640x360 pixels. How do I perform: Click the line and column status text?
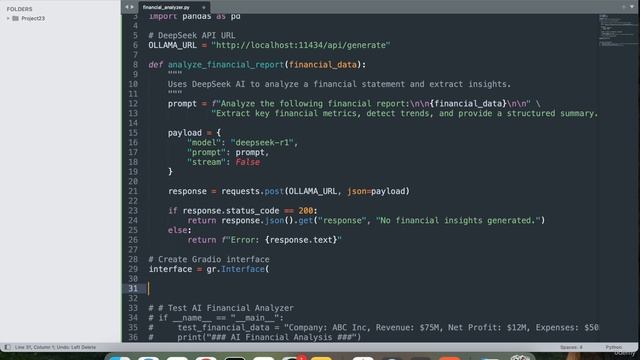(56, 347)
